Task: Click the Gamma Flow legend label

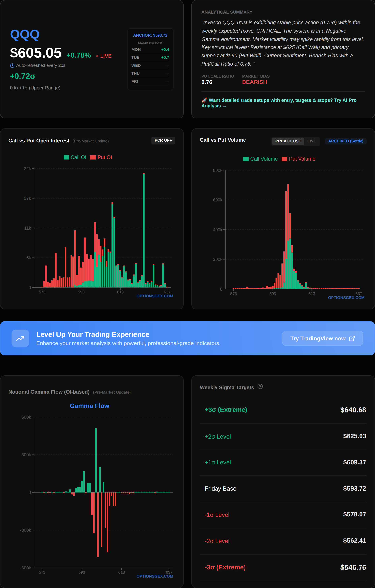Action: point(89,406)
